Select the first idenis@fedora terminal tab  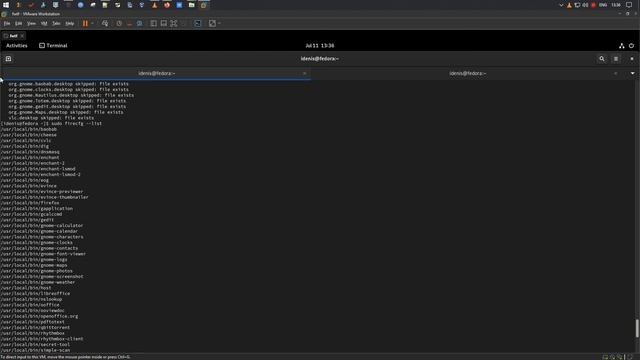(x=156, y=73)
